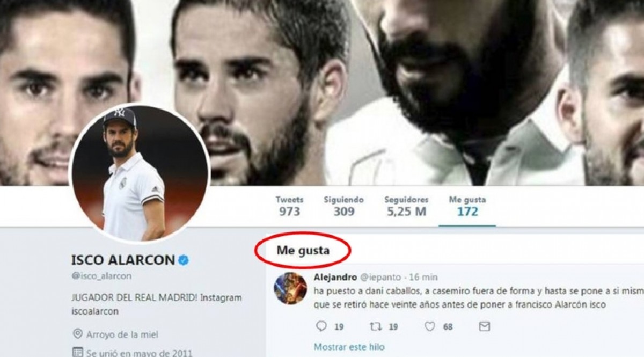The width and height of the screenshot is (644, 357).
Task: Click the reply speech bubble icon
Action: [321, 326]
